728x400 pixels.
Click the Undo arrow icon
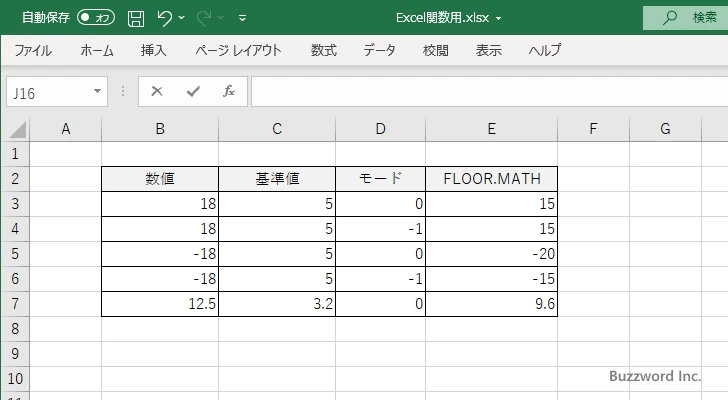(x=166, y=17)
